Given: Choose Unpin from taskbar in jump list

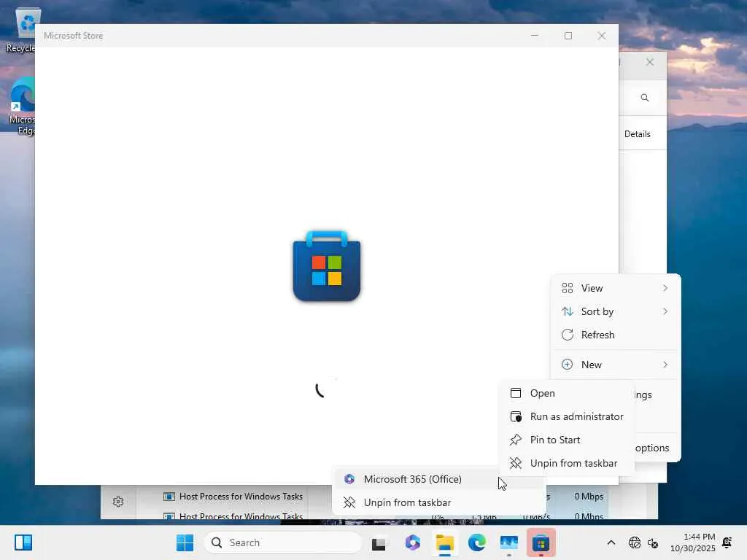Looking at the screenshot, I should tap(438, 502).
